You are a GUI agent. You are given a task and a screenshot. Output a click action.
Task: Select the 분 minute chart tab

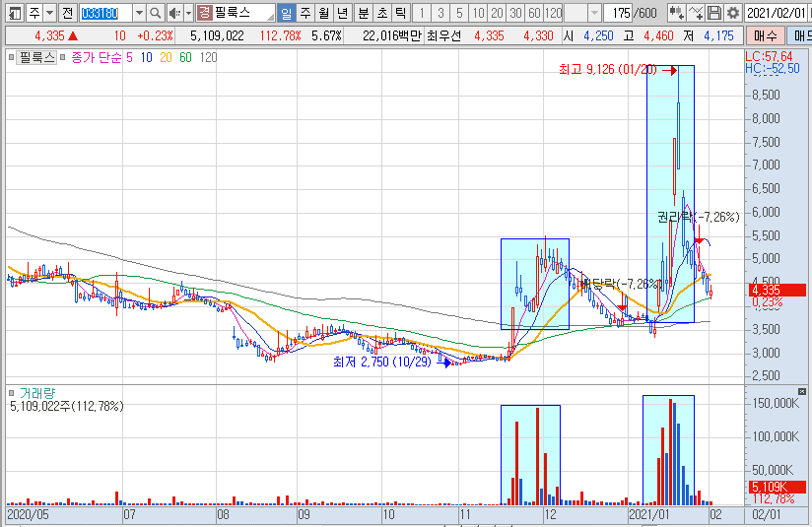click(363, 14)
